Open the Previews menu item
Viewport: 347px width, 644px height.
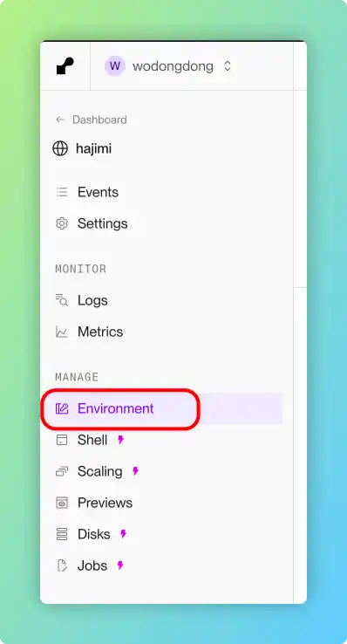tap(105, 503)
